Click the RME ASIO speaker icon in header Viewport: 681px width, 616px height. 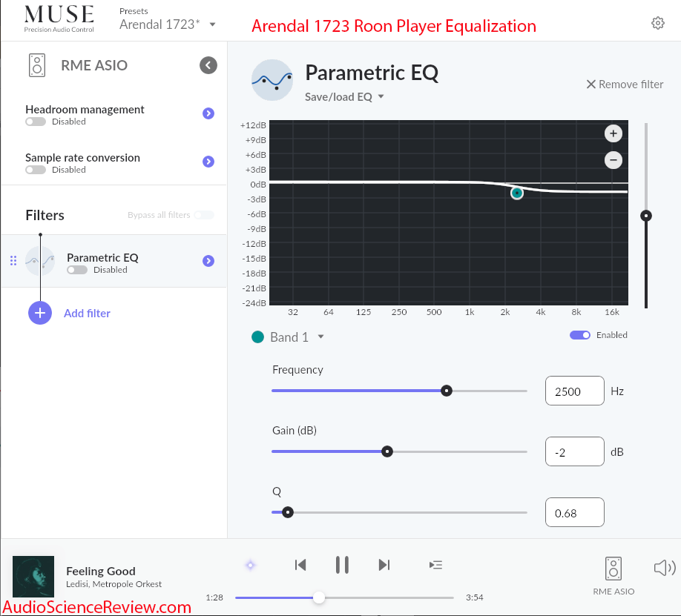click(x=37, y=65)
